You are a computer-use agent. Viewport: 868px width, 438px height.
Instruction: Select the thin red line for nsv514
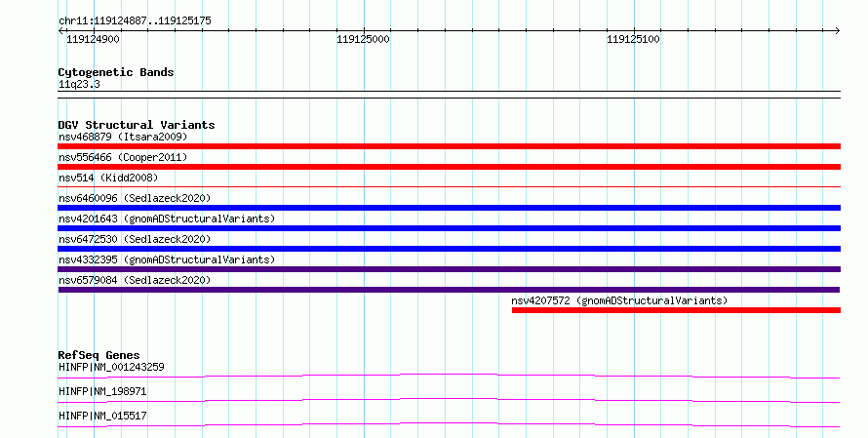[x=449, y=187]
